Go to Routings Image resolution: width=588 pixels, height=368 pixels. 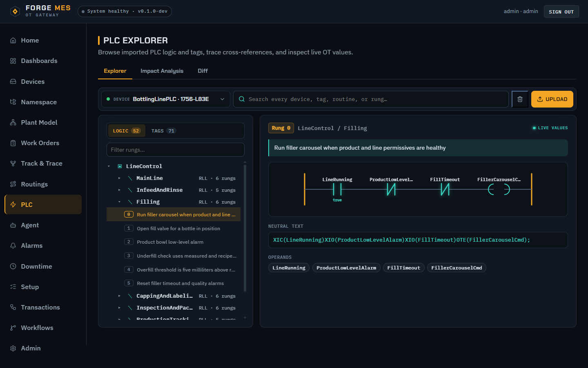pyautogui.click(x=43, y=184)
